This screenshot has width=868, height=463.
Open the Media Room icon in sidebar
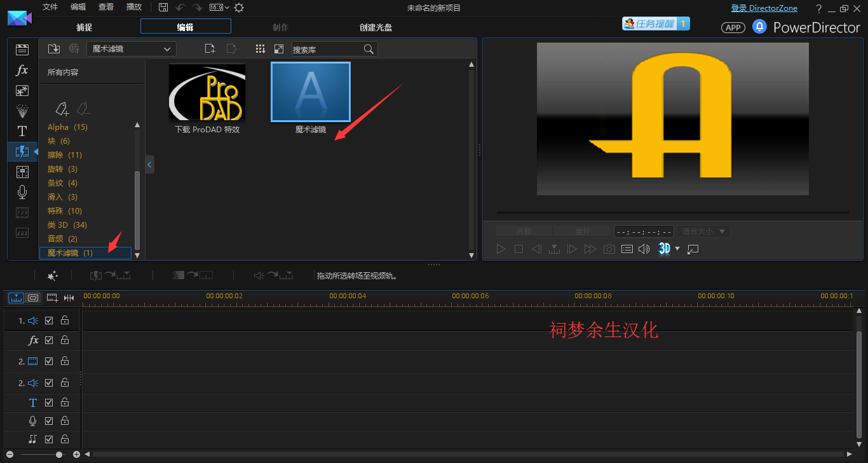point(22,50)
